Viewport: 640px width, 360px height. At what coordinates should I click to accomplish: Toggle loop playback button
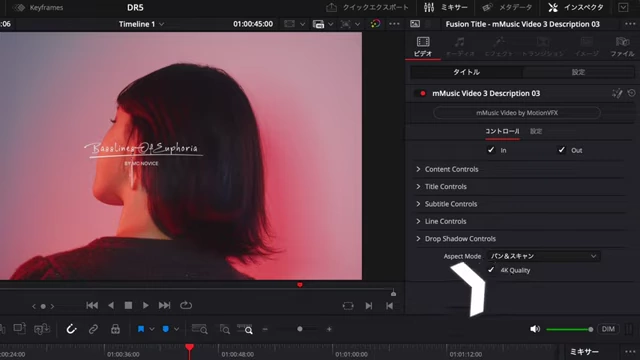(186, 305)
